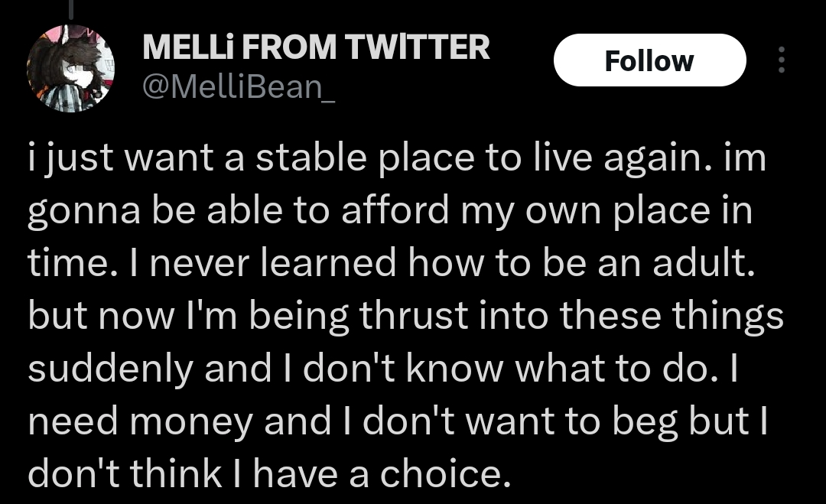Click the last tweet line ending "a choice."

268,474
